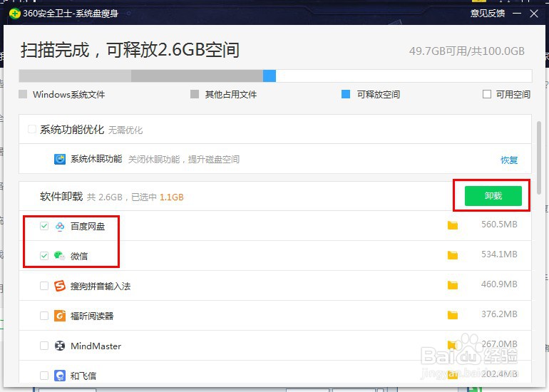
Task: Check the 和飞信 checkbox
Action: point(44,376)
